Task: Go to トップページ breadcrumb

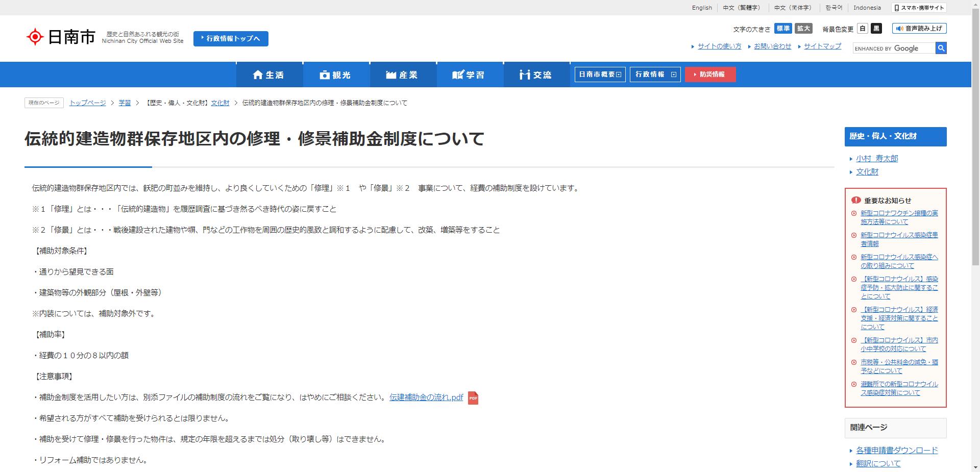Action: coord(88,103)
